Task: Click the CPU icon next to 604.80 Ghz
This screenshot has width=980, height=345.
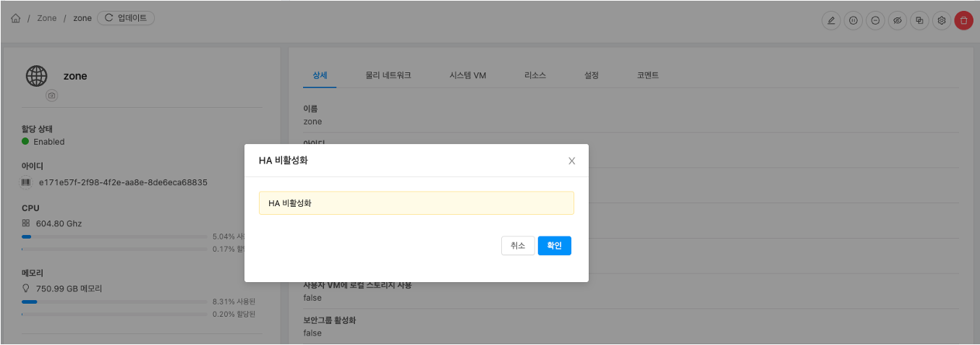Action: pos(26,223)
